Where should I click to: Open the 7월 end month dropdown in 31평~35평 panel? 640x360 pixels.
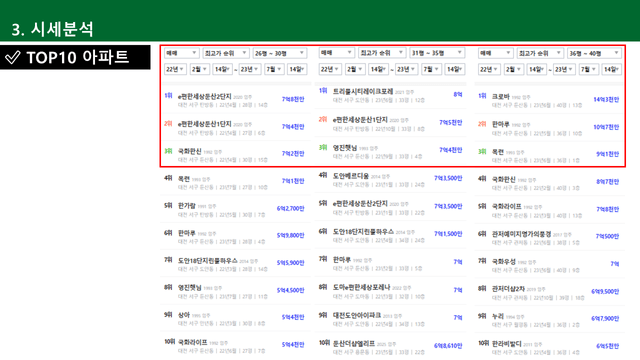[x=431, y=69]
